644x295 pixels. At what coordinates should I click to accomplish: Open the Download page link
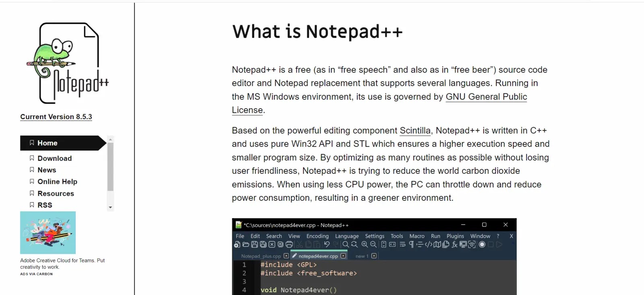pos(55,158)
